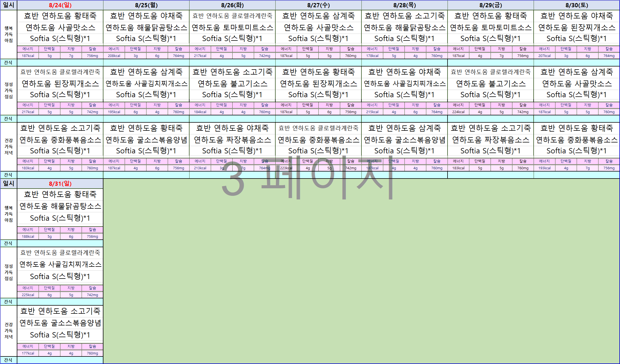
Task: Select 8/31 dinner 'Softia S(스틱형)*1' cell
Action: pyautogui.click(x=60, y=335)
